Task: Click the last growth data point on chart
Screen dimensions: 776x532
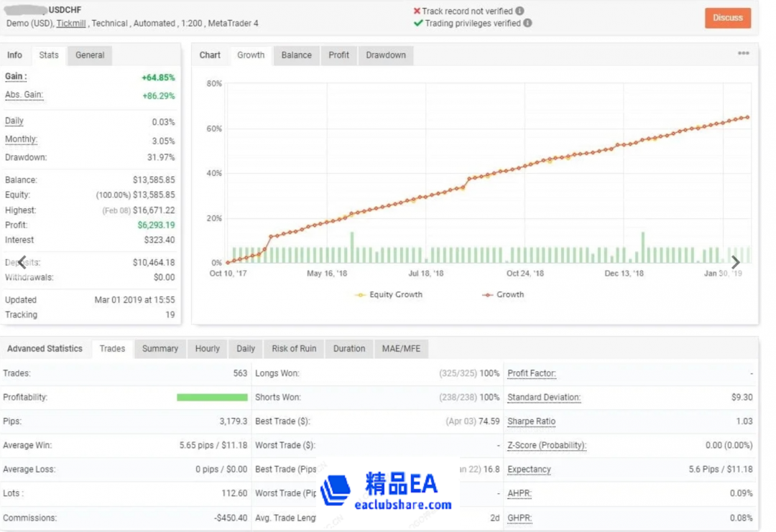Action: point(748,117)
